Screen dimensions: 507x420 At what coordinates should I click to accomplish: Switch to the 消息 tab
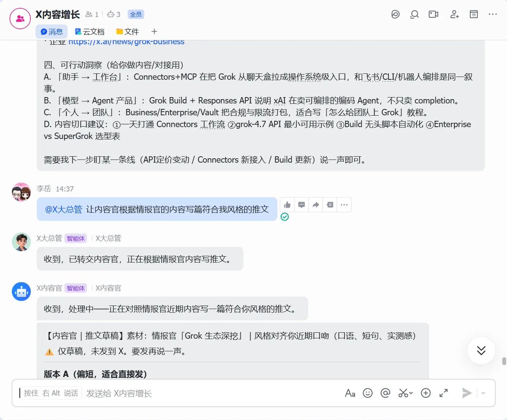coord(52,32)
